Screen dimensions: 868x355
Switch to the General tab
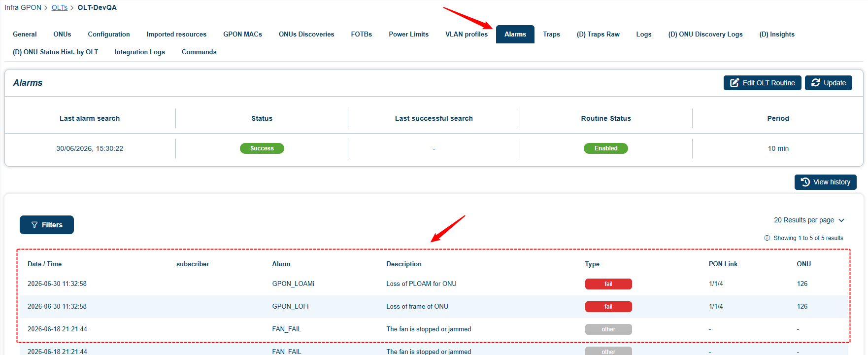(x=25, y=34)
